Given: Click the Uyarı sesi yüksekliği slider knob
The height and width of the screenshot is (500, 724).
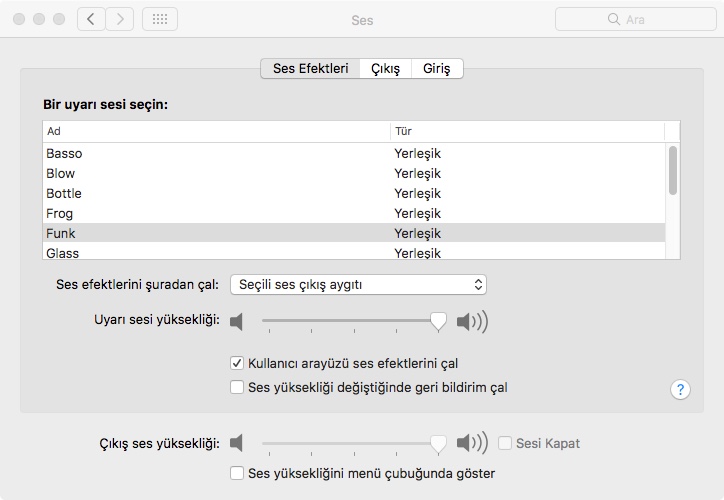Looking at the screenshot, I should 437,321.
